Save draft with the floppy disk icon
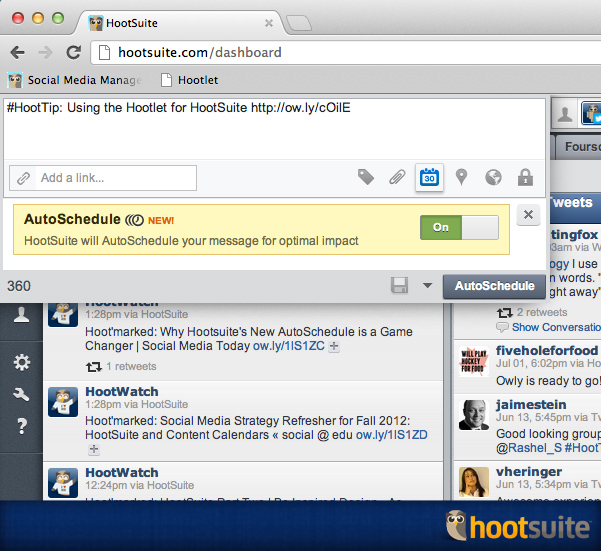601x551 pixels. (399, 285)
